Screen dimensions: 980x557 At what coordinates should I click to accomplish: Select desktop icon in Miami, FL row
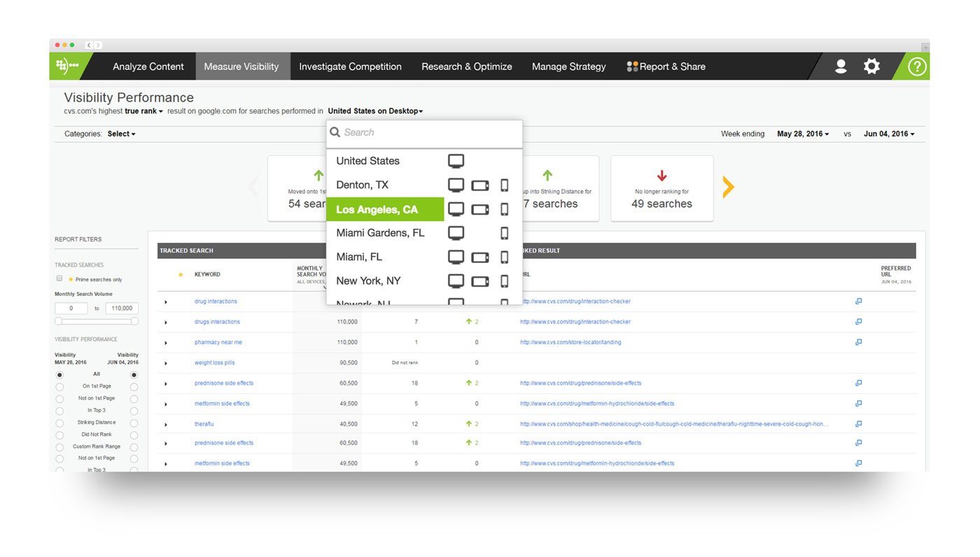(x=456, y=258)
